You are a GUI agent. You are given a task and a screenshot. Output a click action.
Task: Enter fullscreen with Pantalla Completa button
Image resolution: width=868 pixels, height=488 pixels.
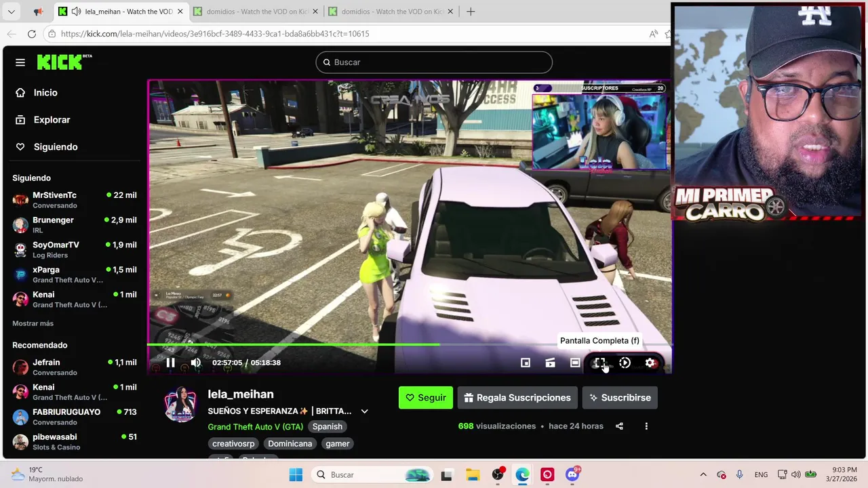tap(599, 363)
